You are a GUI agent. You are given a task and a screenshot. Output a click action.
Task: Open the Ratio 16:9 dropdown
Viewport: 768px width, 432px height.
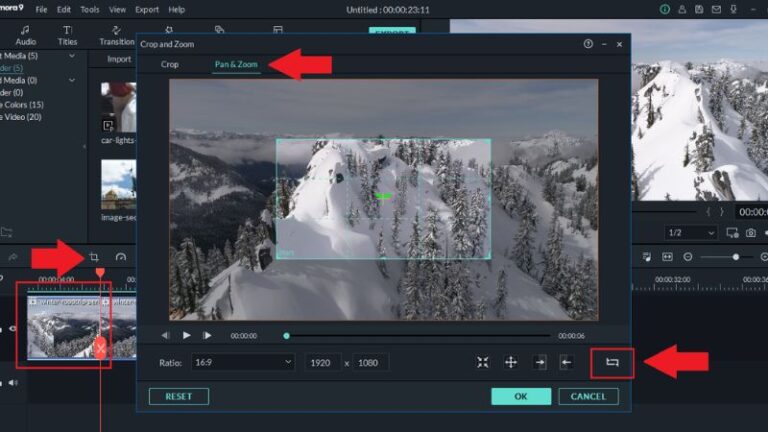tap(242, 362)
